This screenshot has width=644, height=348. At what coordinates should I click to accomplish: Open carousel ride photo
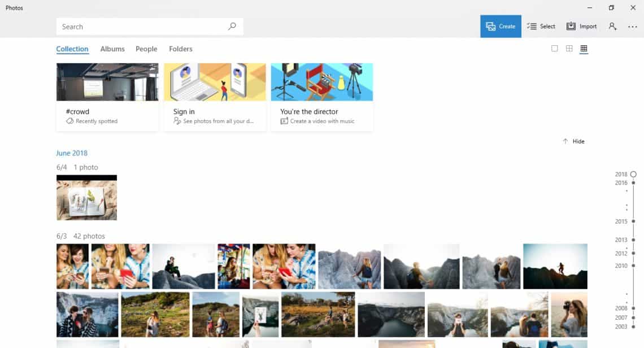click(234, 266)
